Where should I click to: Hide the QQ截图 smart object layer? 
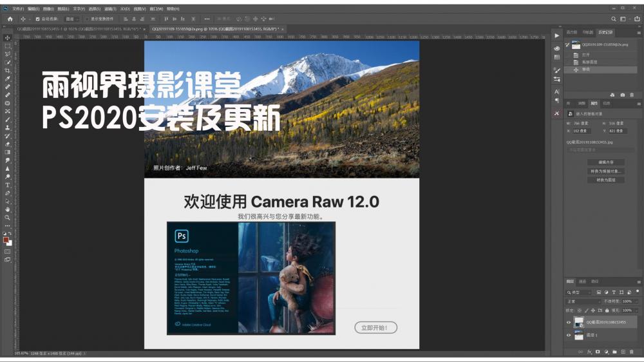pyautogui.click(x=569, y=323)
